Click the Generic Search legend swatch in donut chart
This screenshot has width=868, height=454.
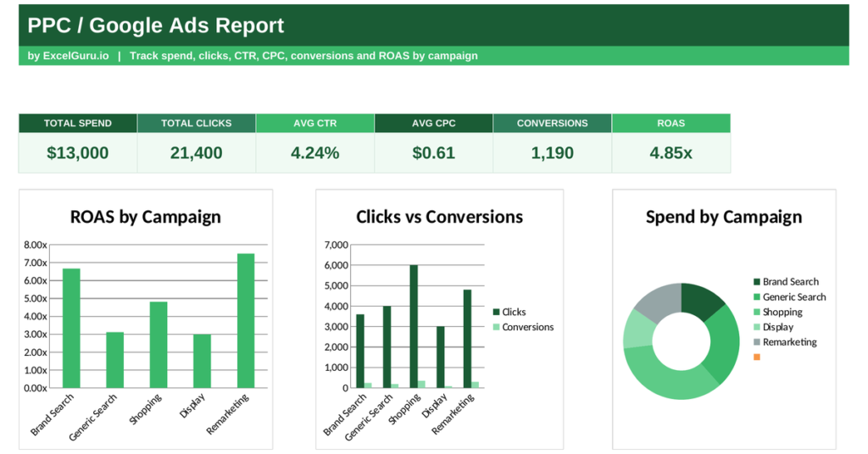pos(757,297)
